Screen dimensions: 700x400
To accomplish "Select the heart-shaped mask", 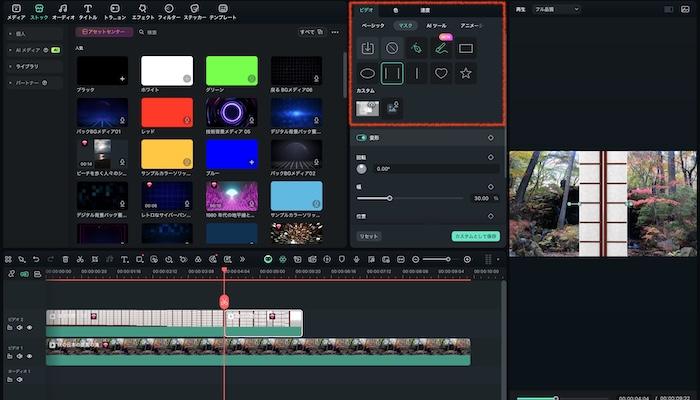I will pos(441,73).
